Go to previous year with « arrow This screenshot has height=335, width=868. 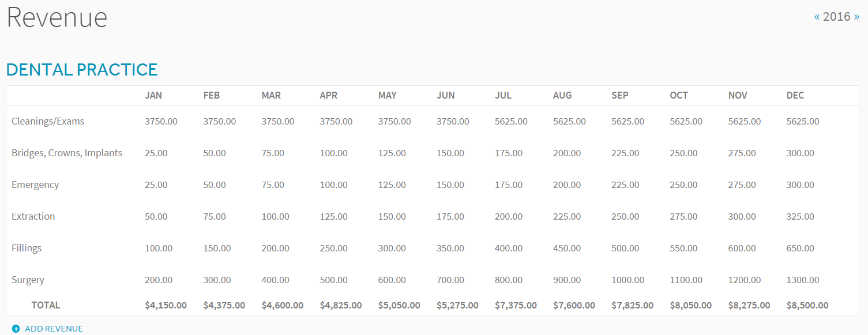pos(817,17)
